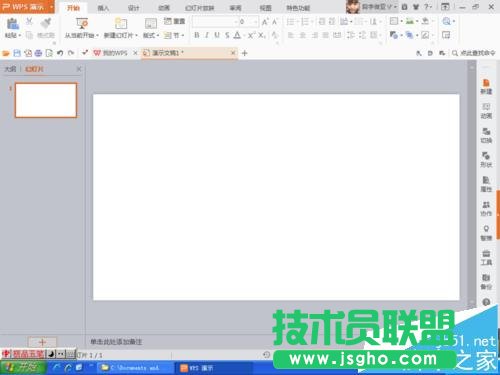Open WPS Presentation application menu
This screenshot has width=500, height=375.
27,7
